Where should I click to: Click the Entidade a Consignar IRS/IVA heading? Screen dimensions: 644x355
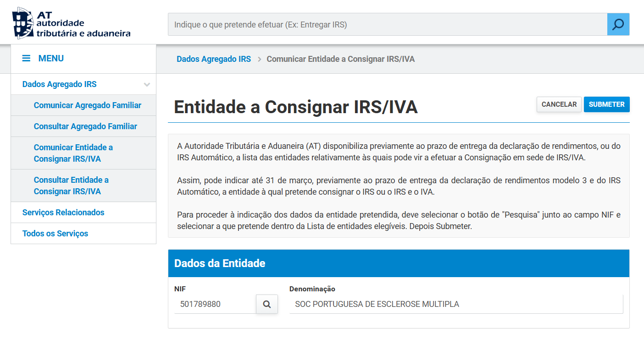pyautogui.click(x=295, y=107)
